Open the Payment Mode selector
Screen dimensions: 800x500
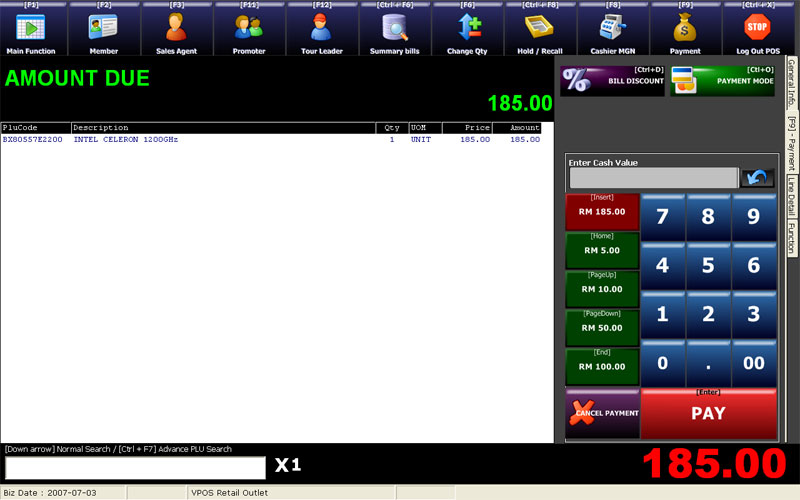(722, 81)
